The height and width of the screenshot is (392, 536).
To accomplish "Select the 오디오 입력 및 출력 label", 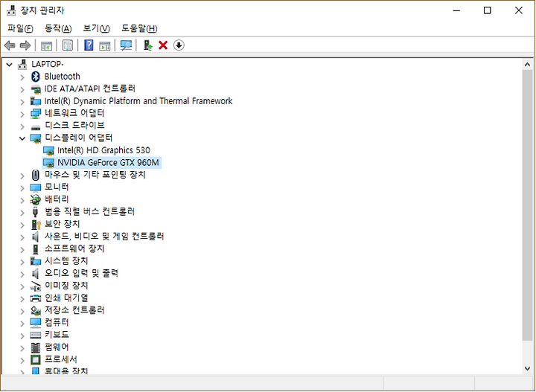I will 81,273.
